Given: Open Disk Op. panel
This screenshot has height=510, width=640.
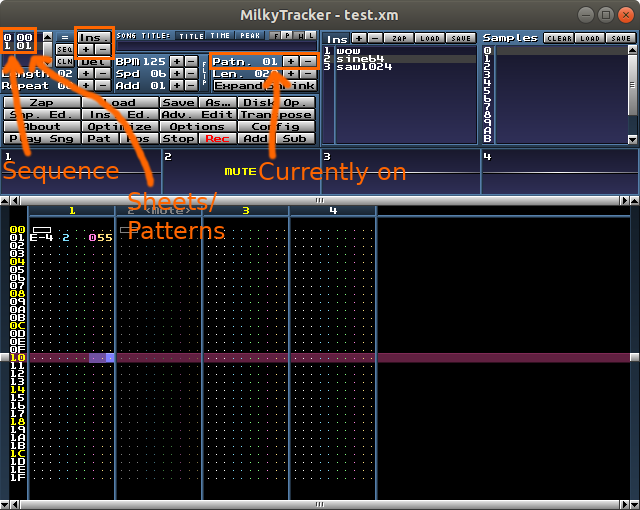Looking at the screenshot, I should [x=277, y=103].
